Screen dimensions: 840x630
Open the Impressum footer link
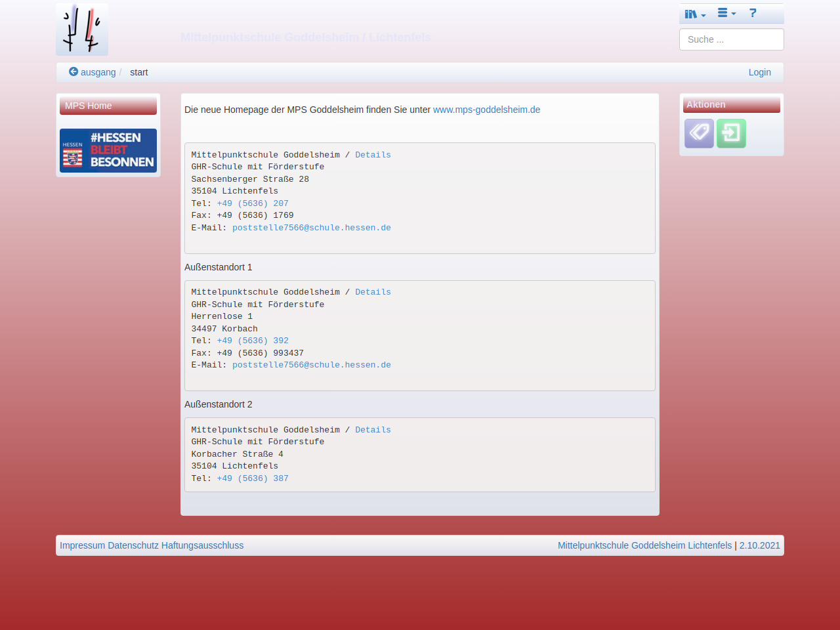click(x=82, y=545)
